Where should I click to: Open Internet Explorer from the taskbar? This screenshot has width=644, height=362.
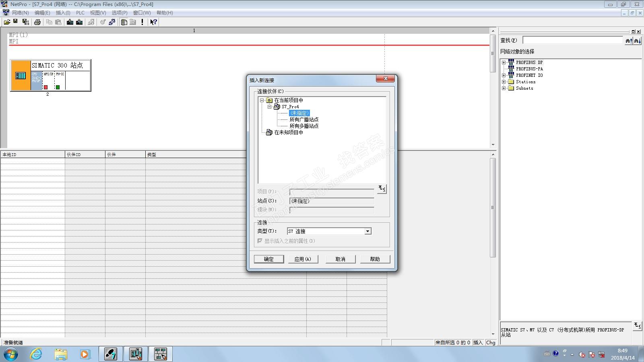36,354
